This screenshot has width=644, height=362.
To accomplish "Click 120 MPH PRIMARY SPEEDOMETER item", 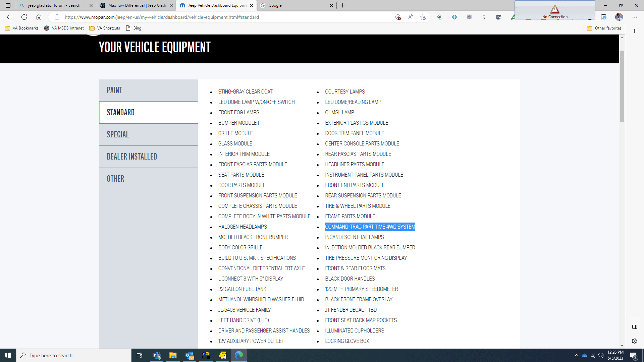I will tap(361, 289).
